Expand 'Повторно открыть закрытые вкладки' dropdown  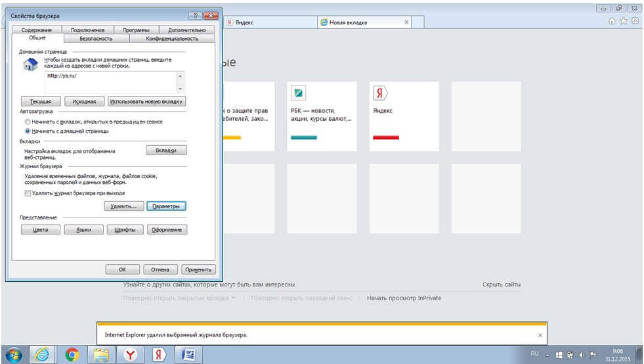[233, 298]
